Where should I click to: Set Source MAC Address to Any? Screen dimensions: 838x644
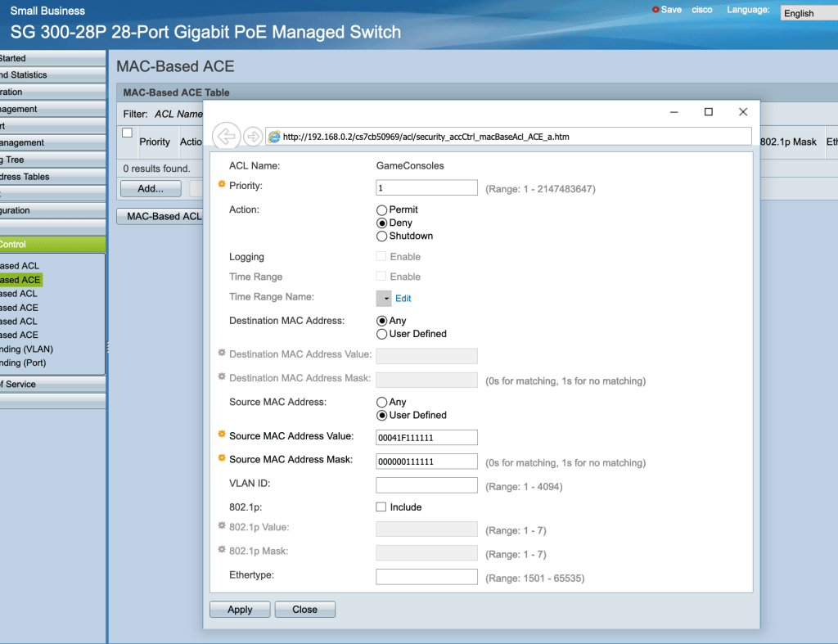(381, 403)
